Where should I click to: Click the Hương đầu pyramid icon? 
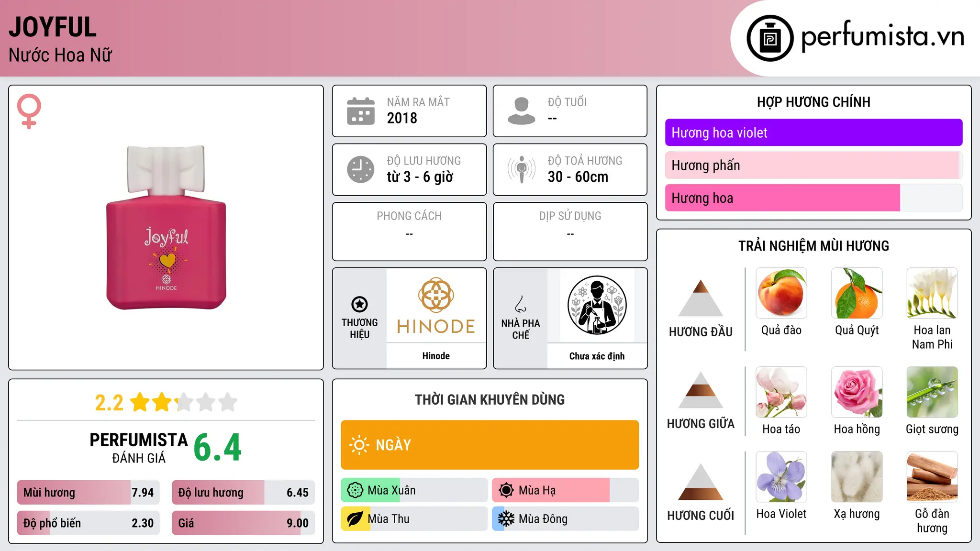pos(701,298)
